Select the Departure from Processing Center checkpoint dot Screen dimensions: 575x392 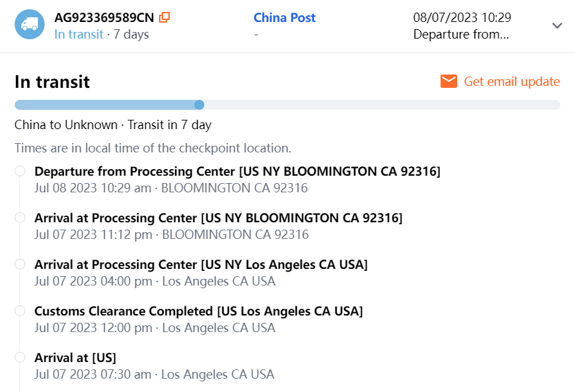[20, 171]
